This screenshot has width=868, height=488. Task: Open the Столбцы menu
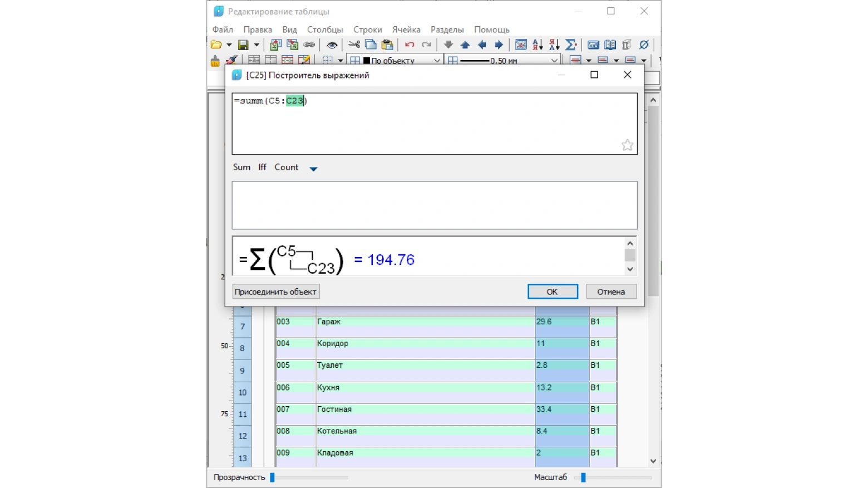pos(325,29)
